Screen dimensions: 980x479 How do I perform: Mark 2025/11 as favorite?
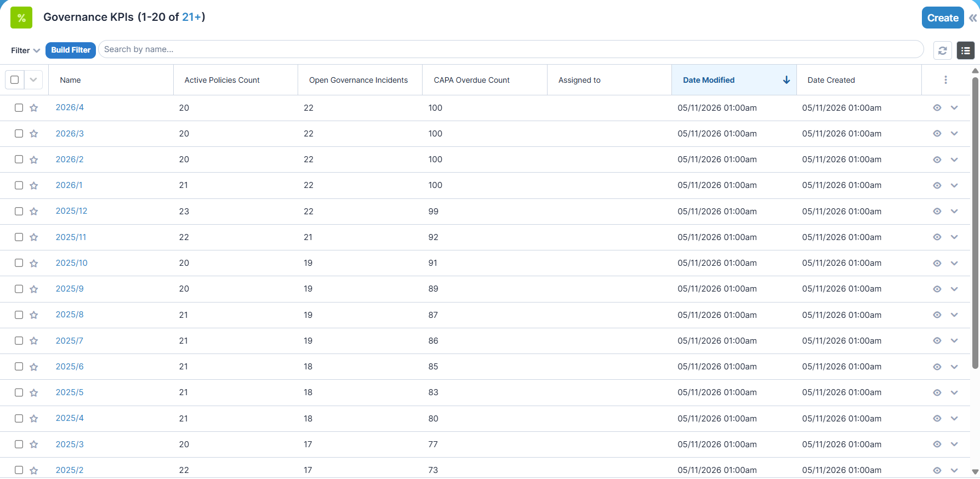click(34, 237)
